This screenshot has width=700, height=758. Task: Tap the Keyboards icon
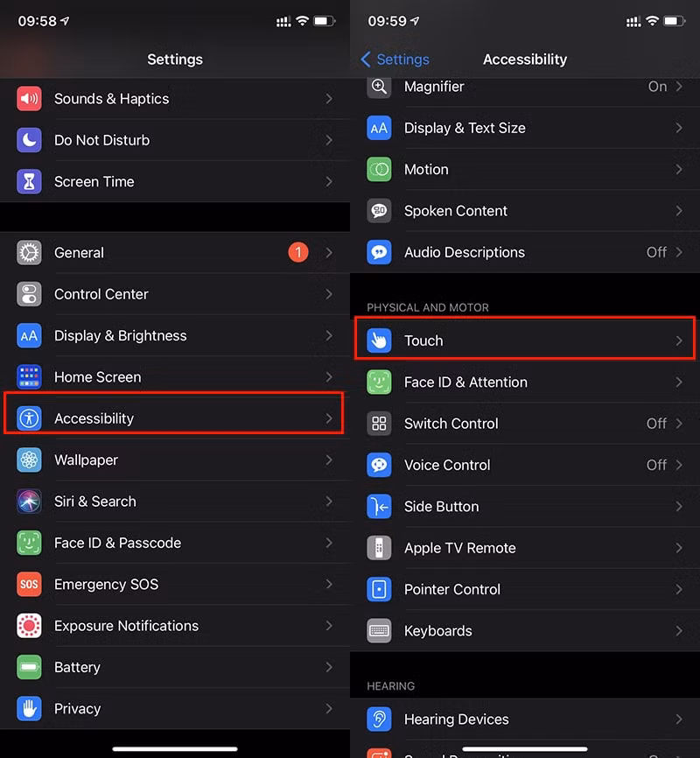(379, 631)
